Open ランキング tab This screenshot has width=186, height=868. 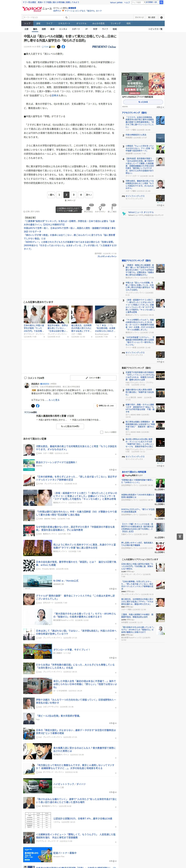coord(115,24)
